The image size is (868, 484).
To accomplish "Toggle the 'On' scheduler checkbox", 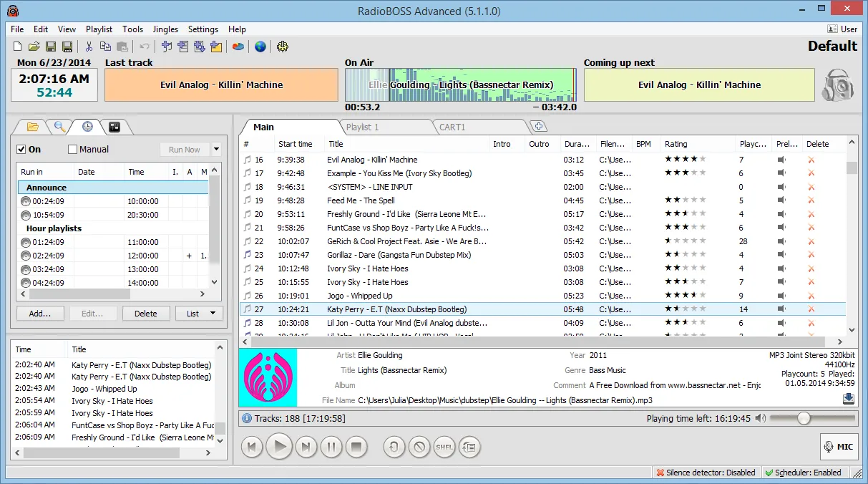I will point(21,149).
